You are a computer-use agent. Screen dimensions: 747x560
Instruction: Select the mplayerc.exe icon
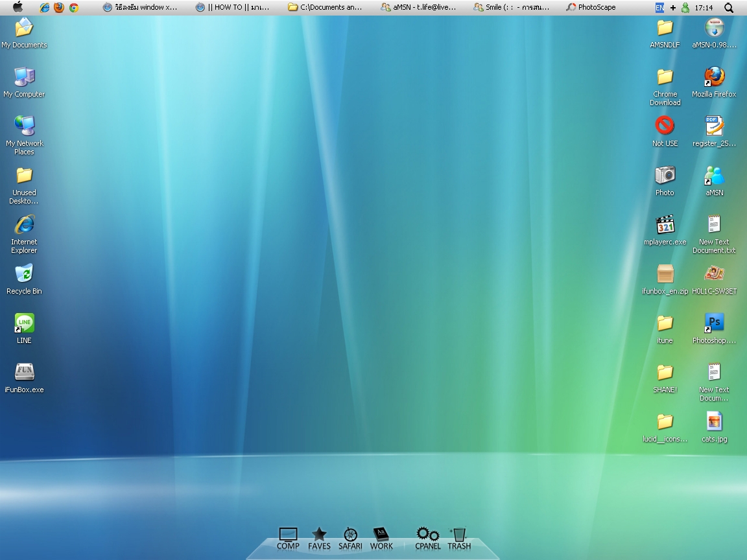[x=665, y=230]
